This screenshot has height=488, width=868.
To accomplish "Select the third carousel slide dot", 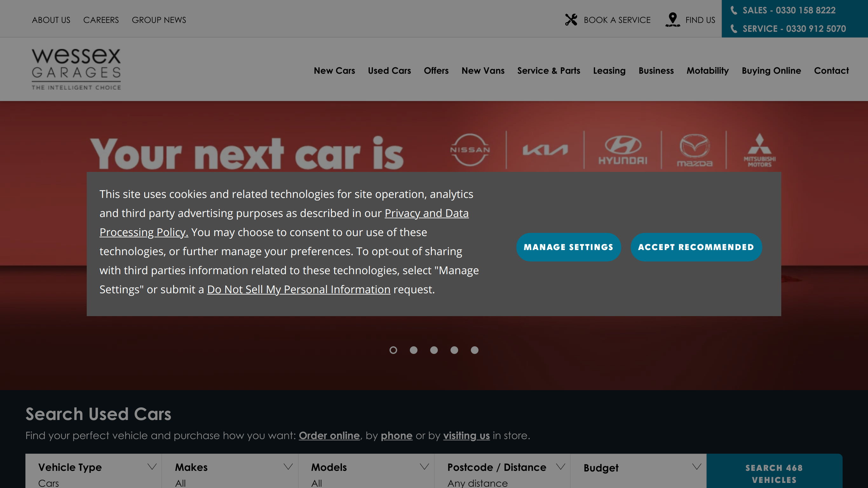I will (x=434, y=350).
